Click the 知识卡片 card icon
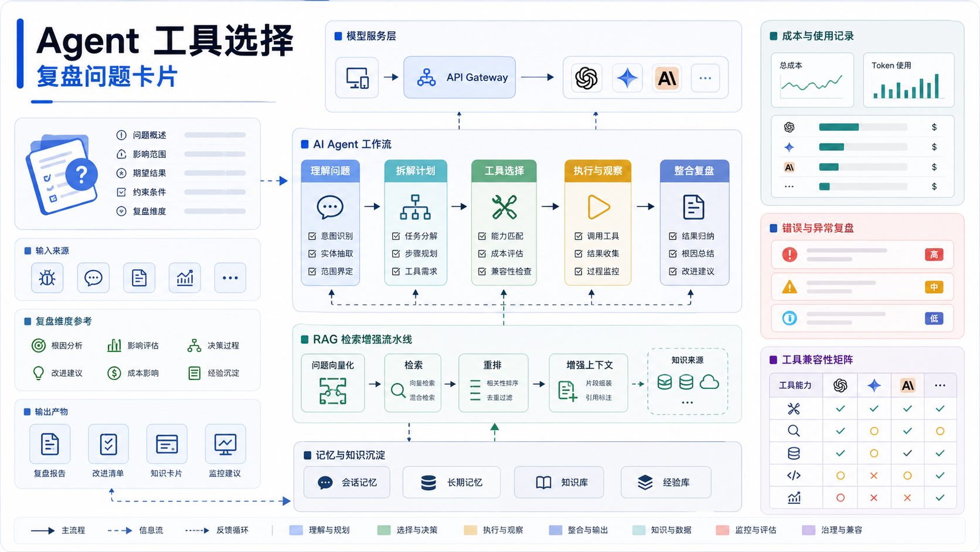This screenshot has width=980, height=552. (x=167, y=444)
